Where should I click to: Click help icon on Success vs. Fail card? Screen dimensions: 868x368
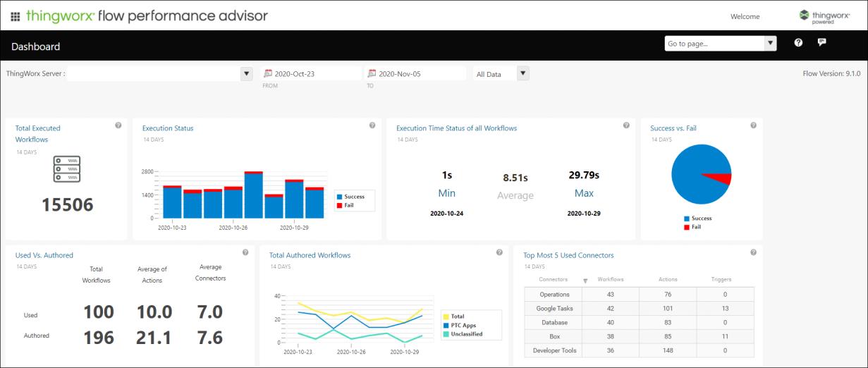(753, 125)
